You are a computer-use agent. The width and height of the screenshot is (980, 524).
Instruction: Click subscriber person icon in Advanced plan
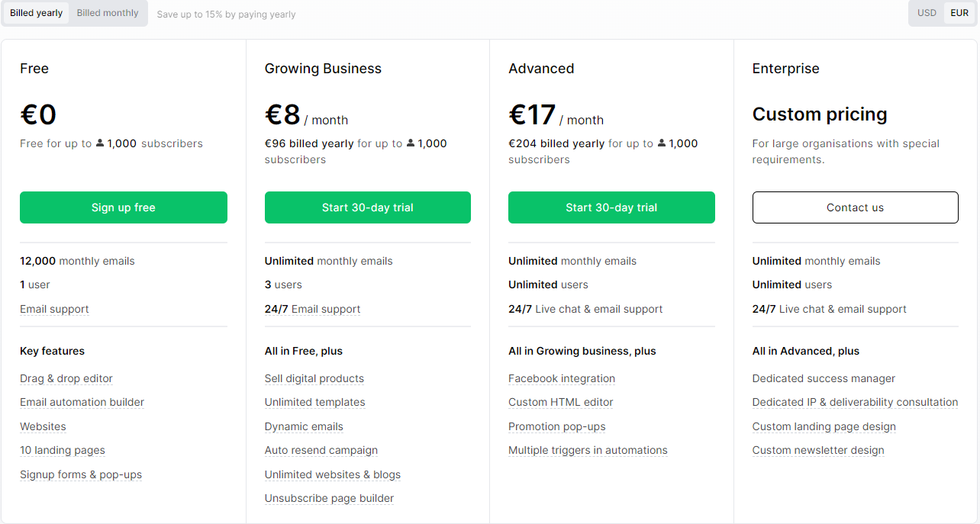[662, 143]
